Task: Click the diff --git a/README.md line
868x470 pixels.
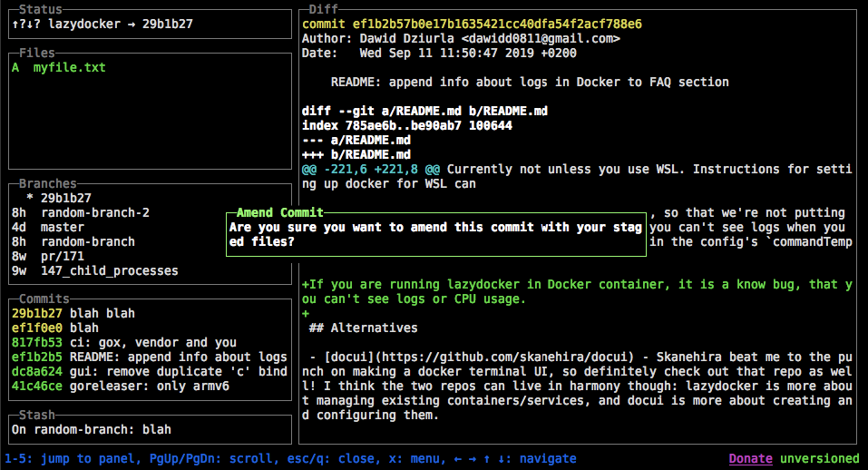Action: (424, 112)
